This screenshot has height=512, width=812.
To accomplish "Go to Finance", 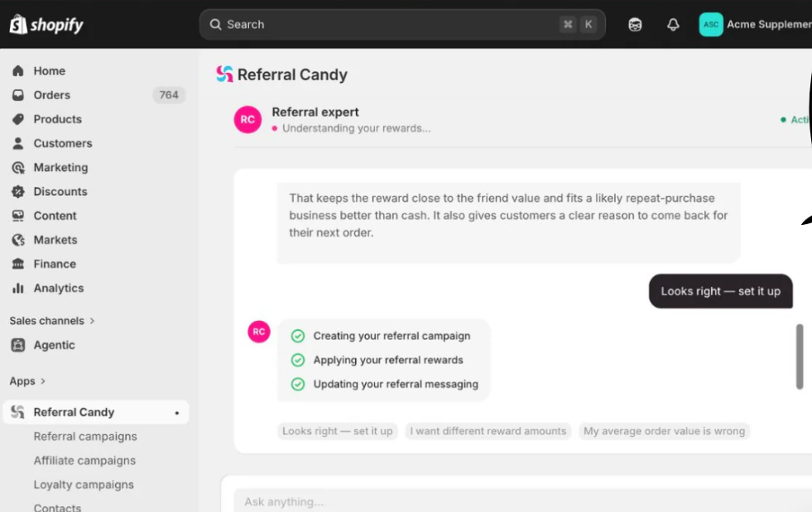I will pyautogui.click(x=55, y=264).
